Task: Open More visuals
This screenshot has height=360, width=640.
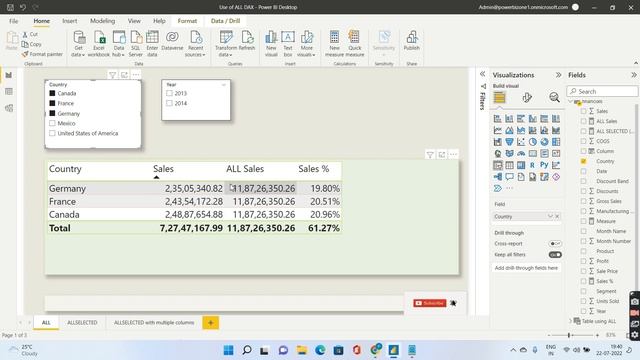Action: click(307, 43)
